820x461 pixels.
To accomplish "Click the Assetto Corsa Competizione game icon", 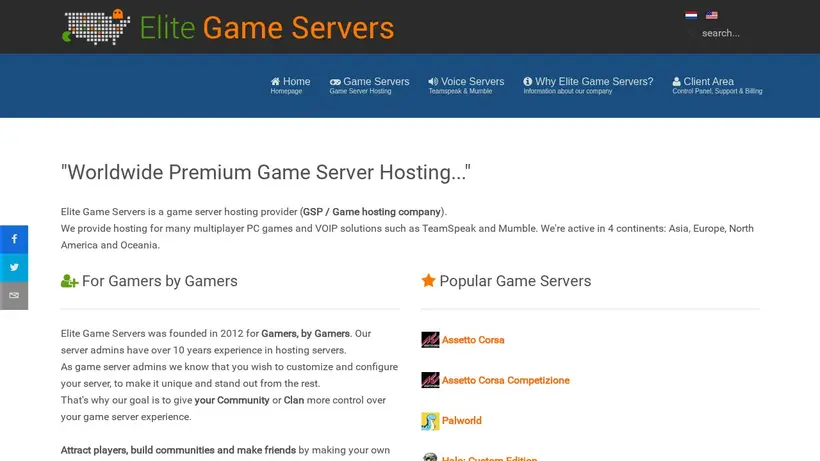I will pos(430,380).
